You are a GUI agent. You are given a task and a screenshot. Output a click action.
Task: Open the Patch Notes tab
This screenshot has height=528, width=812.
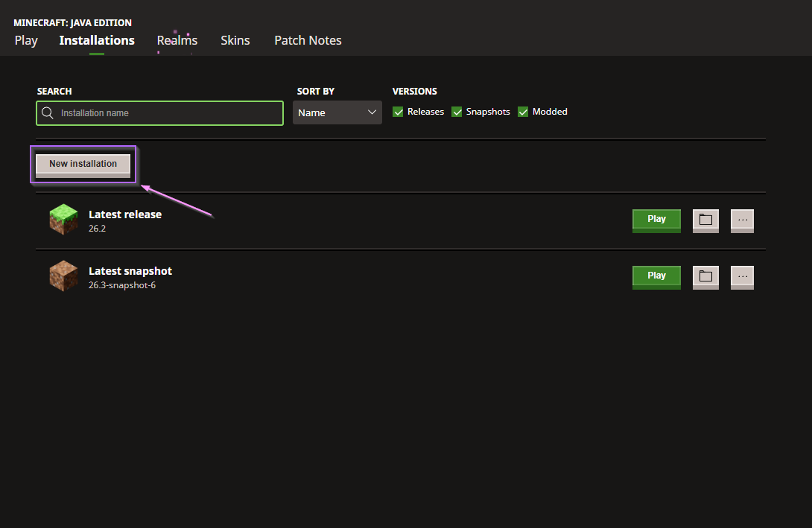click(308, 40)
